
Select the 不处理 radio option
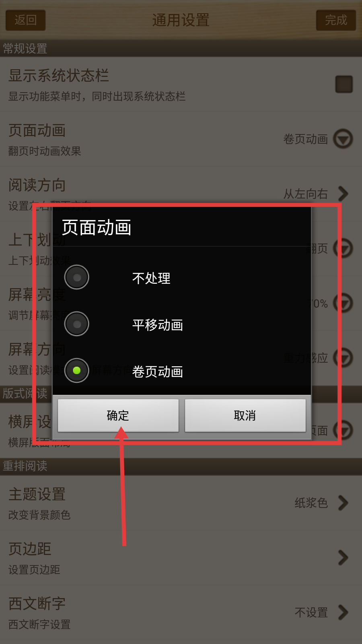pyautogui.click(x=182, y=277)
